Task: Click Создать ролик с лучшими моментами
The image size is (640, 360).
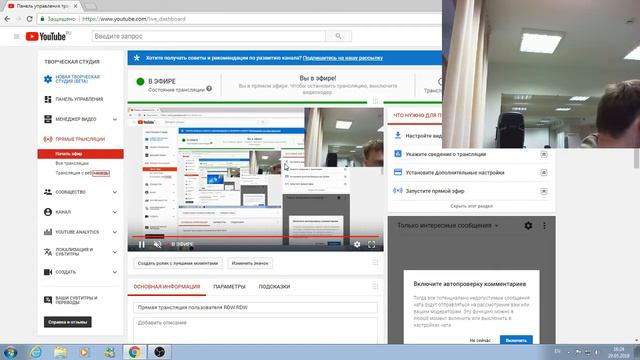Action: 178,263
